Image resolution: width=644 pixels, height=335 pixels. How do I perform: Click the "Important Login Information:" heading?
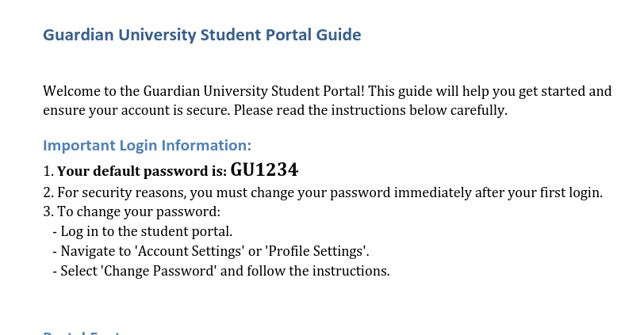coord(147,146)
